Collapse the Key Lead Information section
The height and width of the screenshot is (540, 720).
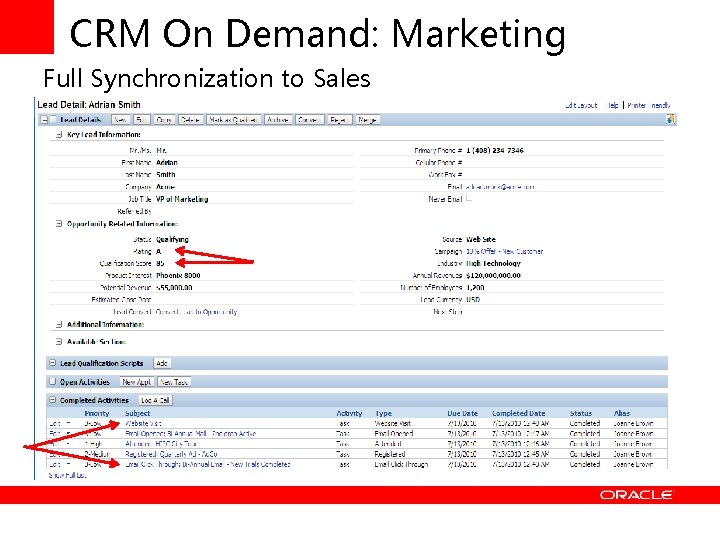click(x=59, y=135)
